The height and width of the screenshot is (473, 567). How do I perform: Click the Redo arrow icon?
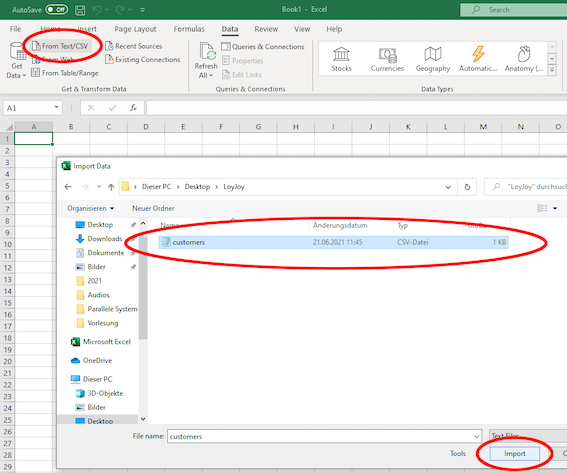120,10
